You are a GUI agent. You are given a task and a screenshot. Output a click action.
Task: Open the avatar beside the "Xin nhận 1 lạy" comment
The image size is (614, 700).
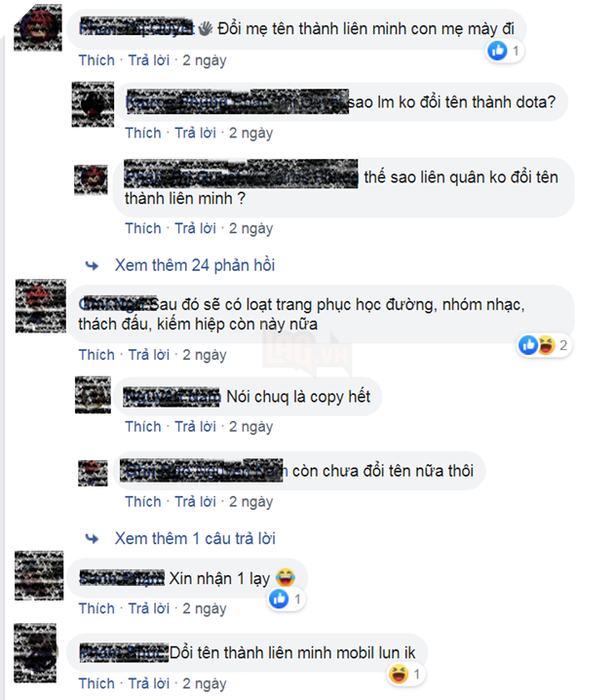coord(39,575)
